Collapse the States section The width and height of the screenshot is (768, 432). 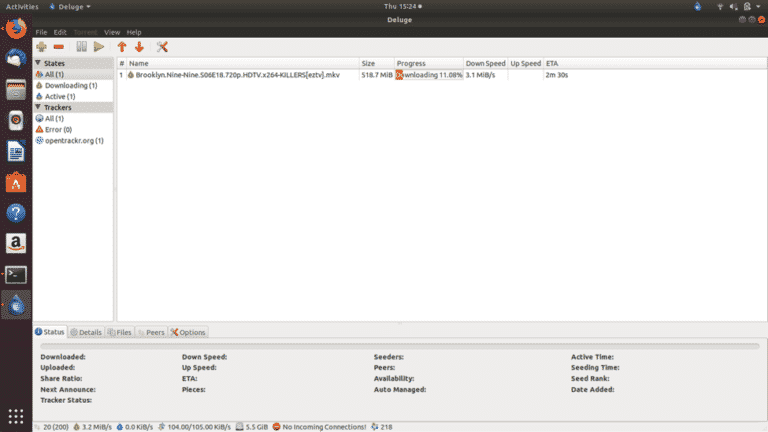coord(38,63)
